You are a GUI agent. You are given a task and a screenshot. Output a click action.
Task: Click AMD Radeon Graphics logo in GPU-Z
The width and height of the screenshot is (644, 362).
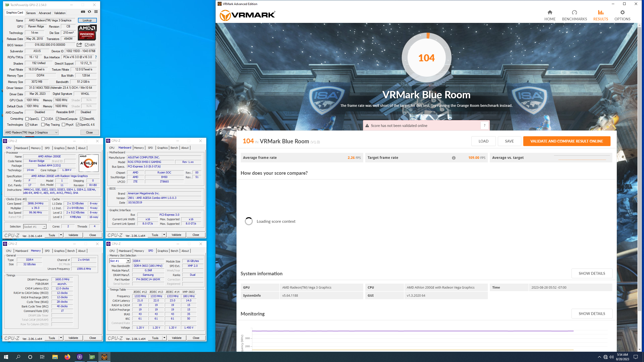click(x=87, y=33)
